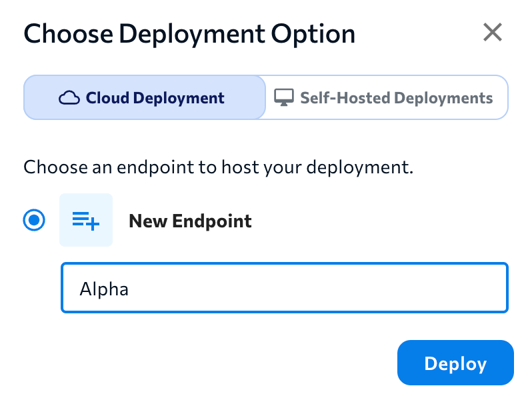The image size is (532, 396).
Task: Select the New Endpoint radio button
Action: point(34,221)
